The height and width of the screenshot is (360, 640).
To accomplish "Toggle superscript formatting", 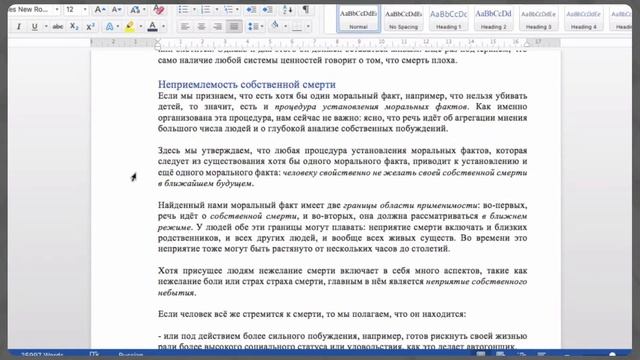I will (90, 27).
